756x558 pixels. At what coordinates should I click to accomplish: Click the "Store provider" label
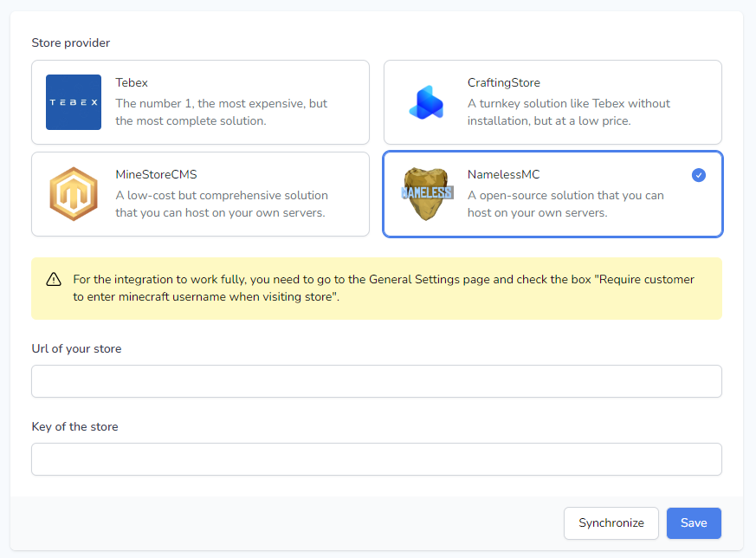[71, 43]
